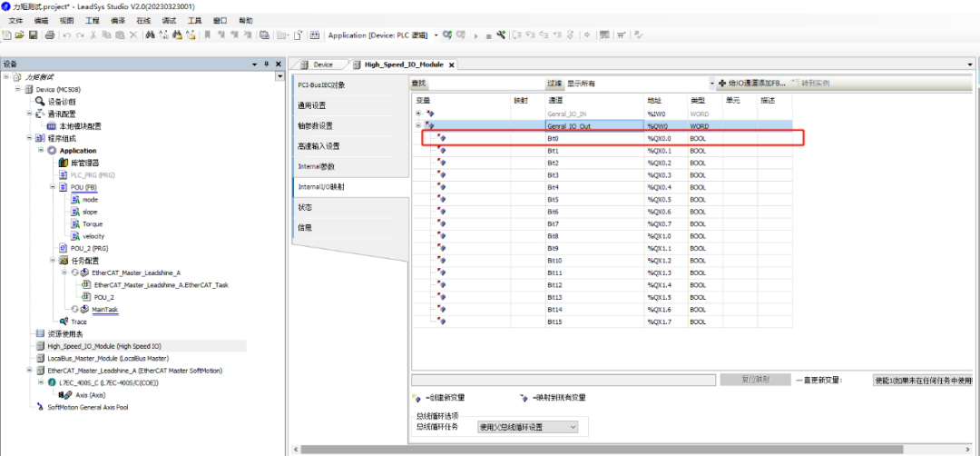The image size is (980, 456).
Task: Click the New project toolbar icon
Action: click(x=7, y=35)
